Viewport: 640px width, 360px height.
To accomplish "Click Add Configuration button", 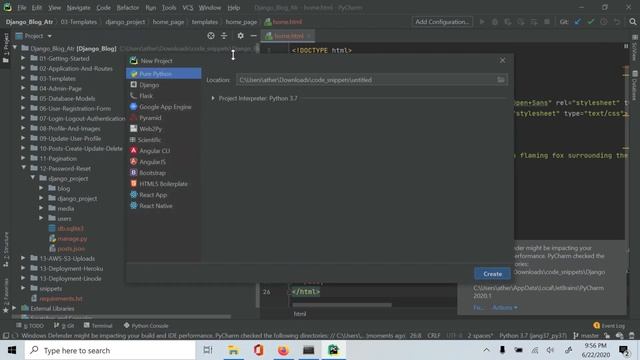I will point(442,22).
